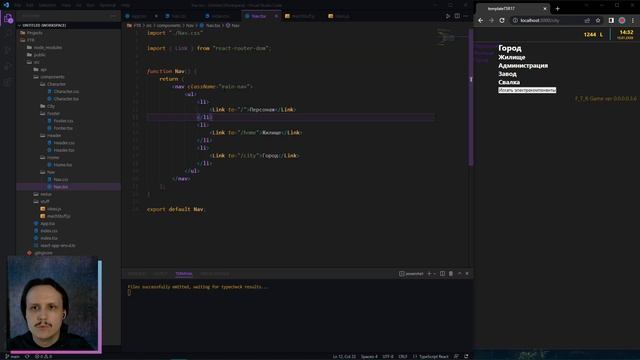Click the notifications bell in status bar
The width and height of the screenshot is (640, 360).
click(466, 356)
